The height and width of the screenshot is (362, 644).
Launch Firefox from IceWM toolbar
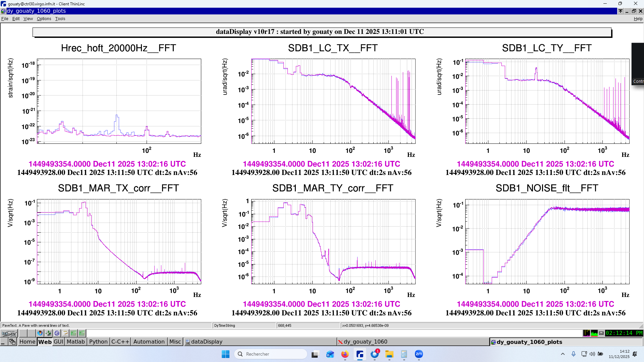point(40,333)
